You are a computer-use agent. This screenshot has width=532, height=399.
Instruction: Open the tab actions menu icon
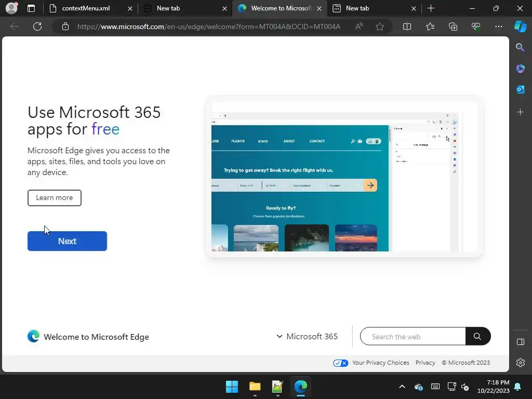point(31,8)
